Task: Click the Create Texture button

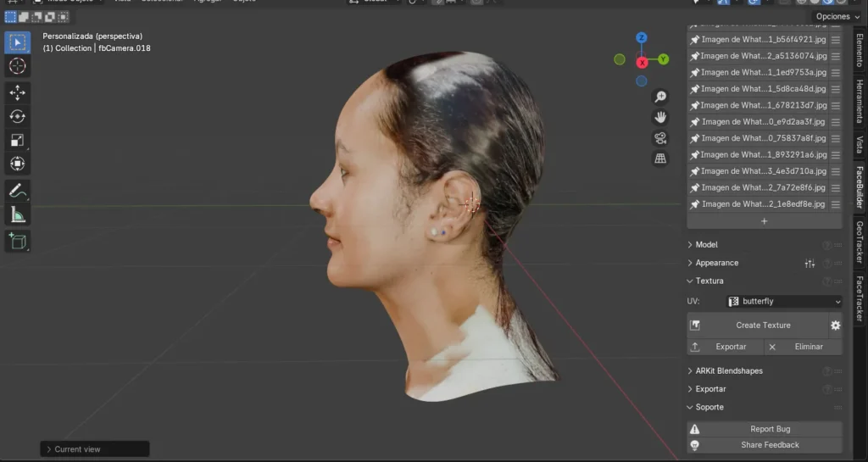Action: point(762,326)
